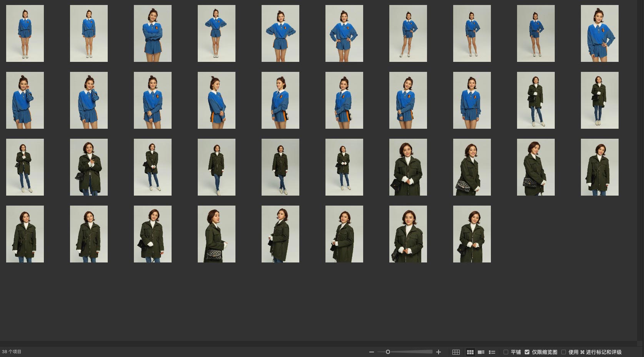This screenshot has height=357, width=644.
Task: Switch to list view icon
Action: pos(492,352)
